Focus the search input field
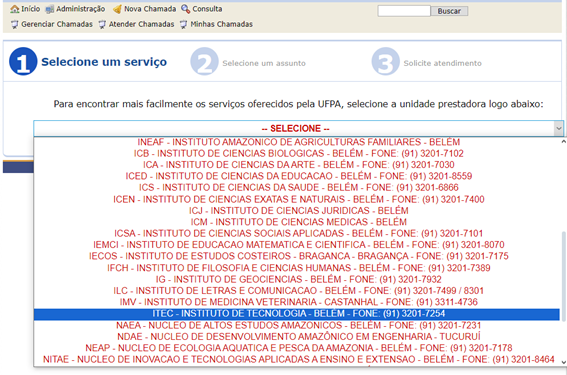567x375 pixels. point(404,11)
